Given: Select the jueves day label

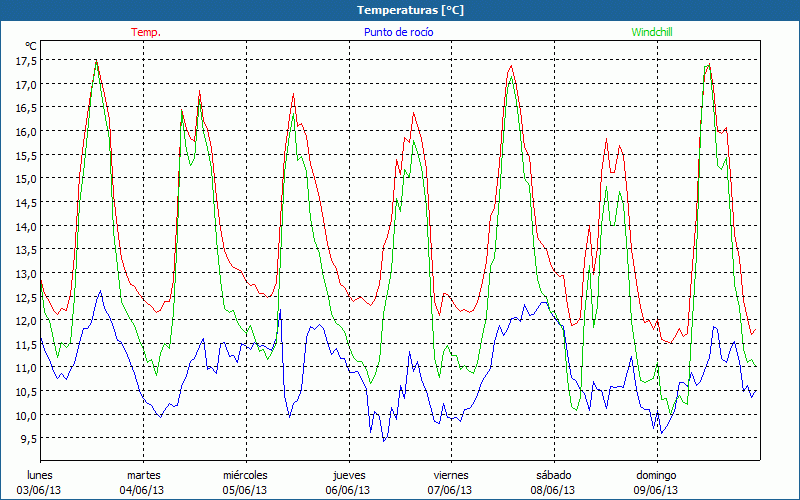Looking at the screenshot, I should point(348,475).
